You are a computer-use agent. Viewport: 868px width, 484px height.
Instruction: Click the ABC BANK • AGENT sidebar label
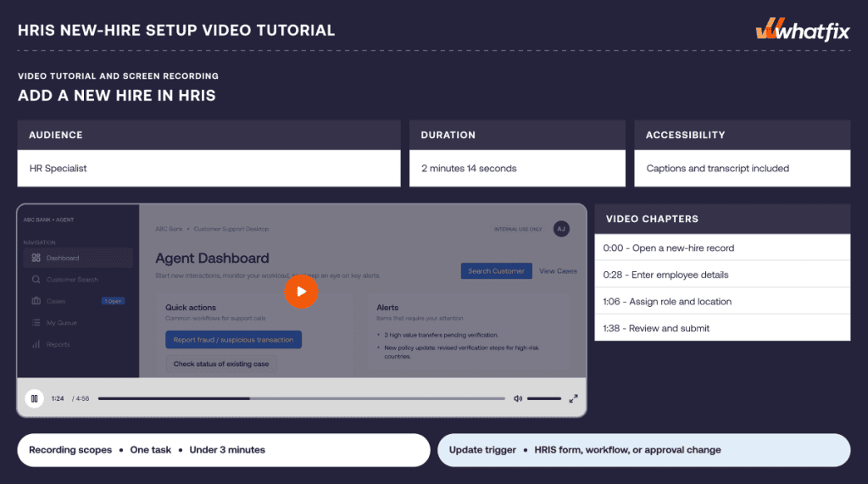pos(48,220)
